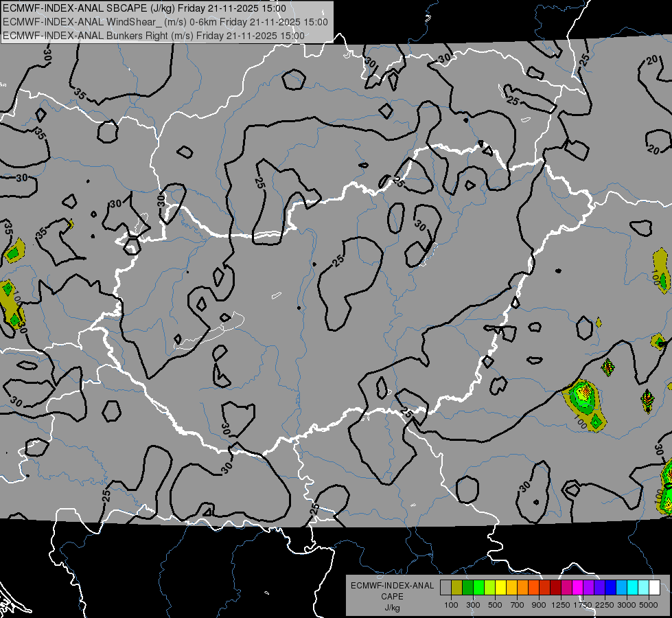This screenshot has height=618, width=672.
Task: Click the pinkish-magenta legend swatch after 1250
Action: pos(566,588)
